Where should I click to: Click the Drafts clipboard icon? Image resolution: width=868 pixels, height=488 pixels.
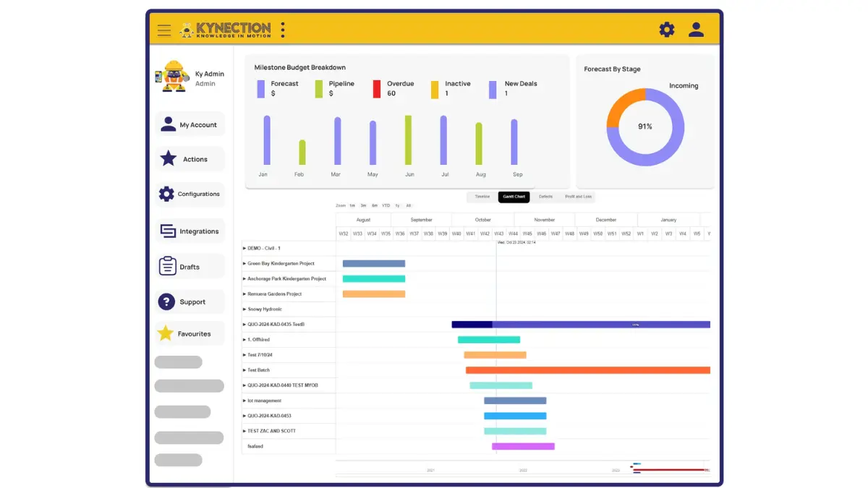[167, 266]
